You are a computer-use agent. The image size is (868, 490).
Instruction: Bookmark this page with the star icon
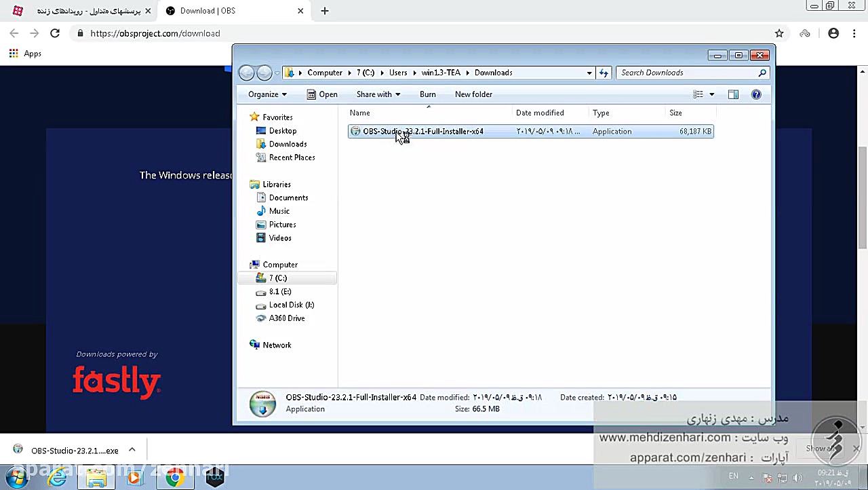pyautogui.click(x=779, y=33)
